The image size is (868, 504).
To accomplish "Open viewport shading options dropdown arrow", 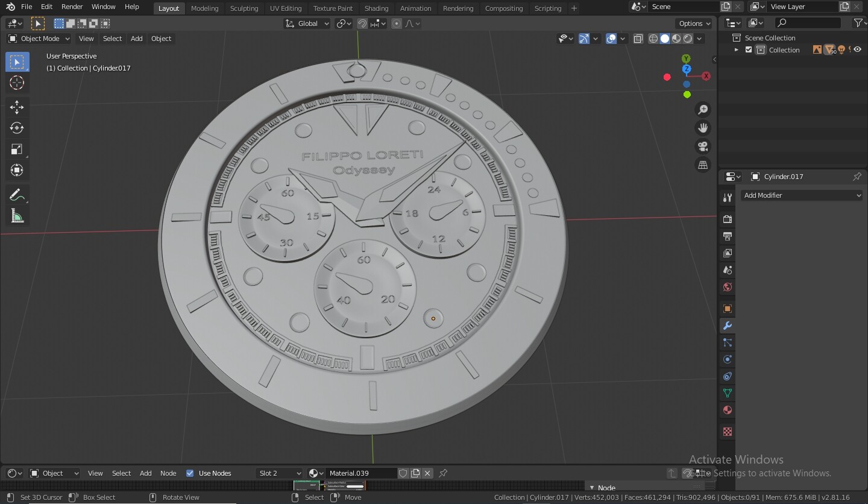I will (x=700, y=39).
